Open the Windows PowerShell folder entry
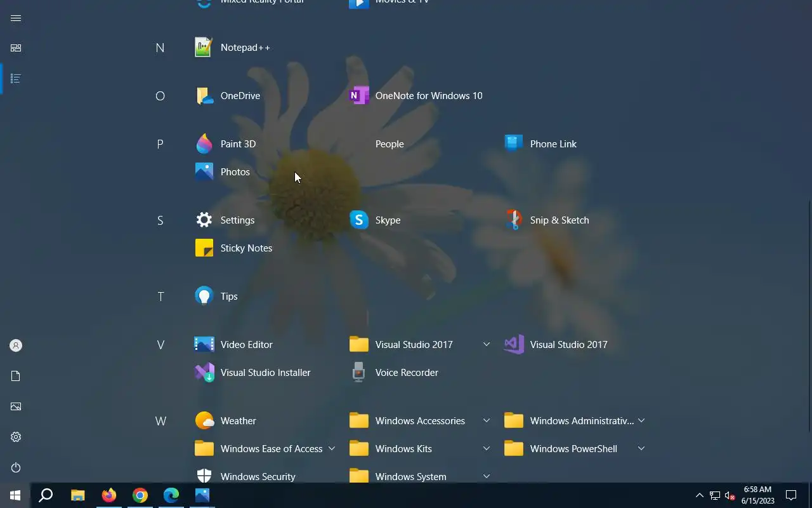This screenshot has width=812, height=508. coord(576,449)
